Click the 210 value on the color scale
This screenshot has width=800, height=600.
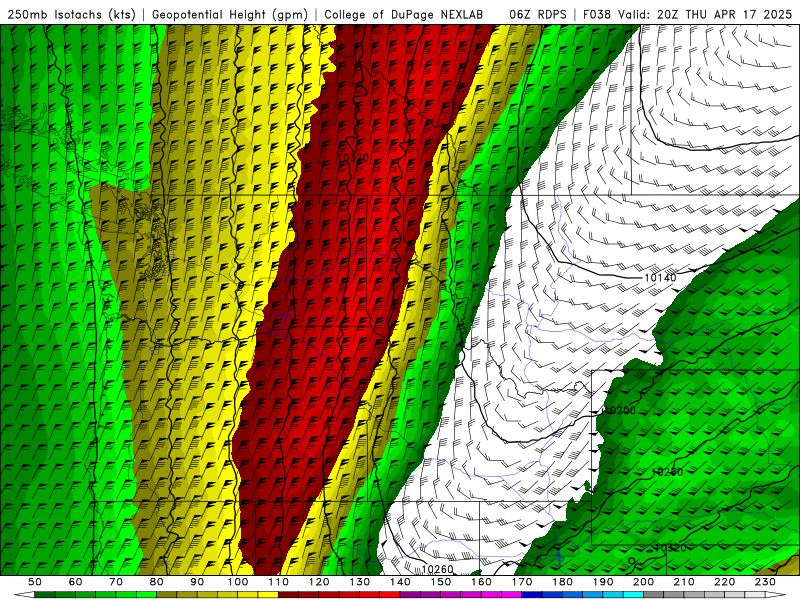(x=684, y=582)
